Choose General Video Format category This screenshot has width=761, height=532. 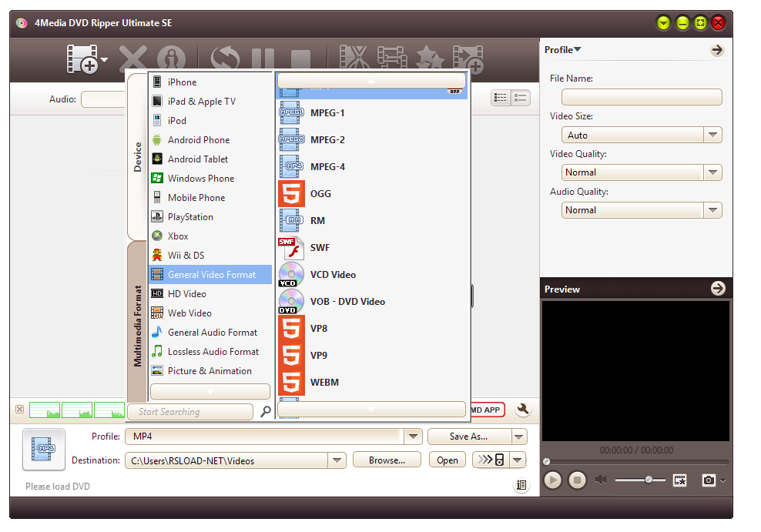[210, 275]
